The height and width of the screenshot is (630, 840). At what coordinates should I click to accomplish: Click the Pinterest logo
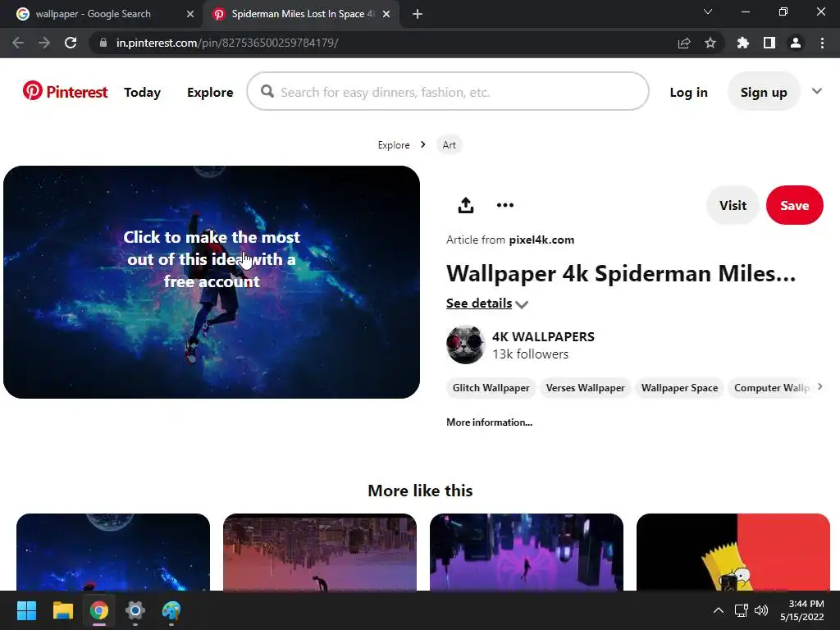point(65,92)
